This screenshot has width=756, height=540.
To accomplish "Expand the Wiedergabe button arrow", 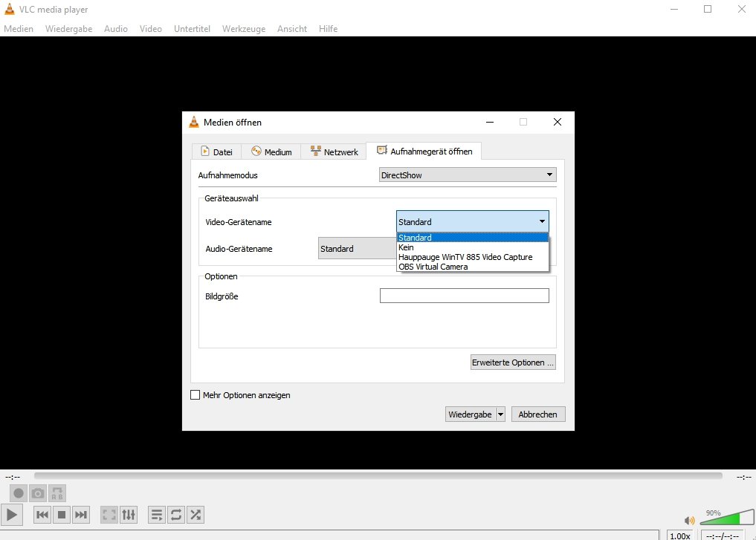I will (500, 414).
